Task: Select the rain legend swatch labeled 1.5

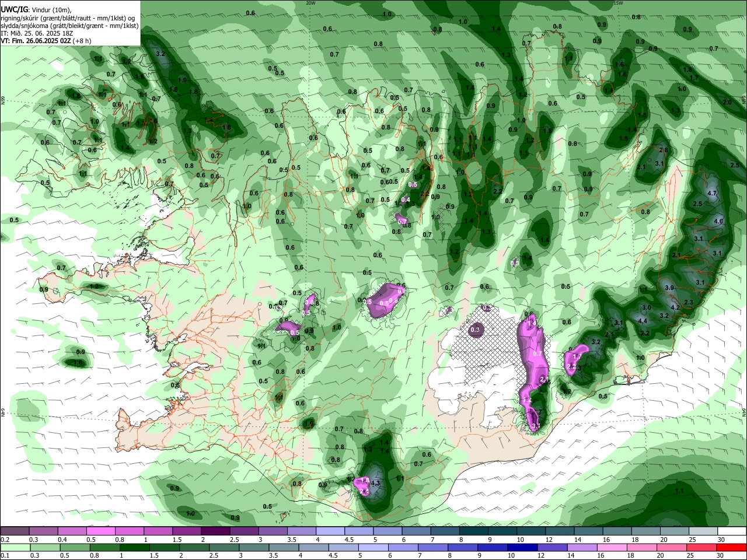Action: point(165,547)
